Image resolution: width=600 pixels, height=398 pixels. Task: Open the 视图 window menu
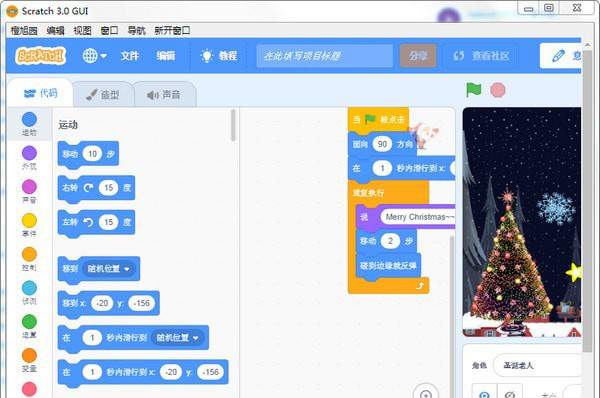click(x=82, y=30)
